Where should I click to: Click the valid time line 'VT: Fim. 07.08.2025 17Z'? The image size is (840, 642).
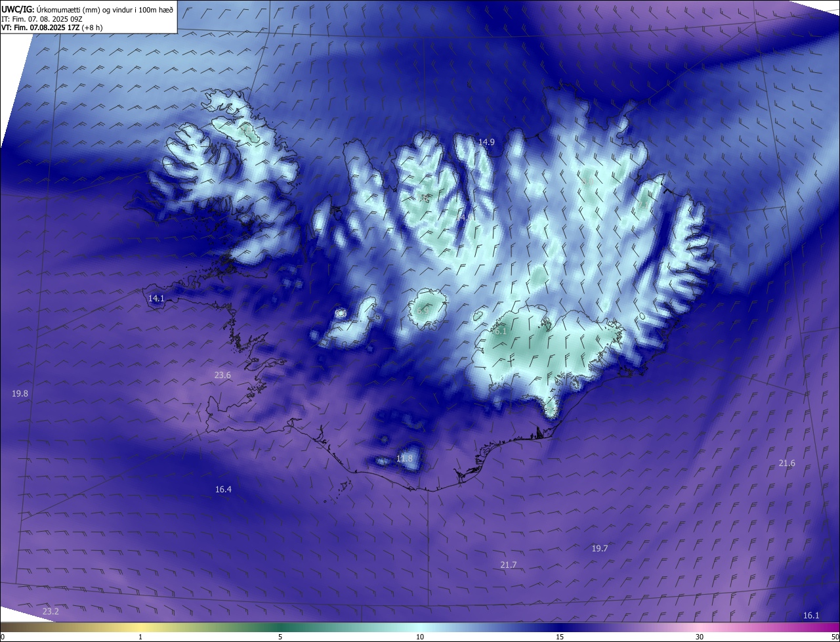coord(41,28)
